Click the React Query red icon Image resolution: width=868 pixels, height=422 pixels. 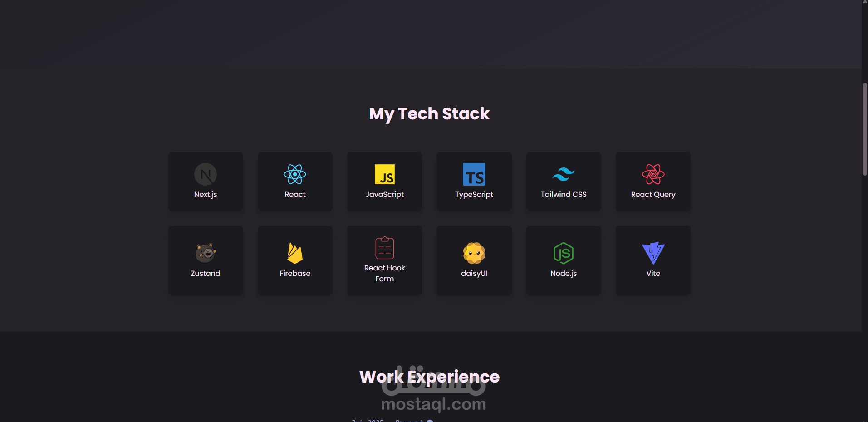pos(653,174)
